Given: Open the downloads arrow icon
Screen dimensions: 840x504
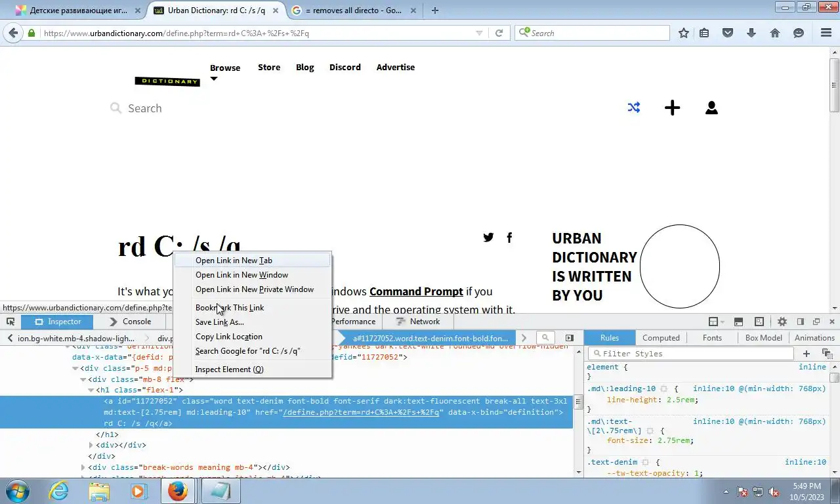Looking at the screenshot, I should click(751, 33).
